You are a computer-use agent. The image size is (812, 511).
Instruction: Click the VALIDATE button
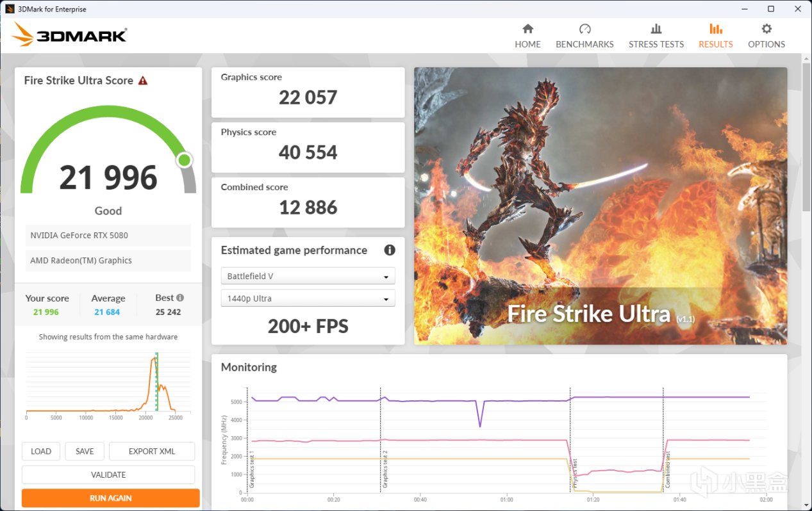pos(108,474)
